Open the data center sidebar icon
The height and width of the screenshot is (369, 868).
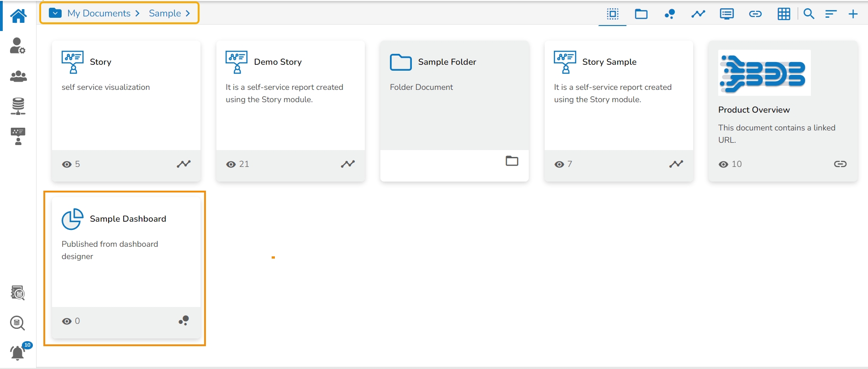(18, 106)
